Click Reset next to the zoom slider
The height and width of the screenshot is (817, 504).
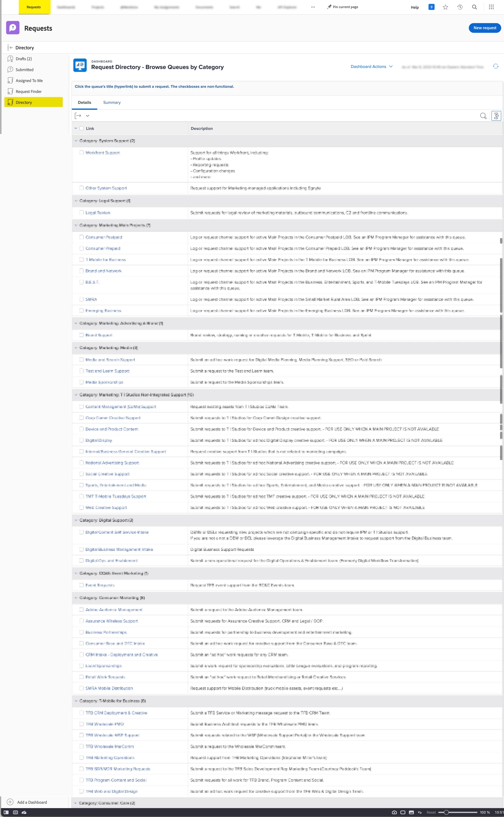(x=431, y=812)
